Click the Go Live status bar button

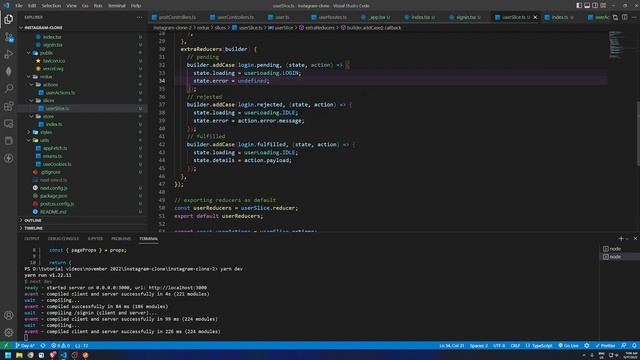pos(568,346)
